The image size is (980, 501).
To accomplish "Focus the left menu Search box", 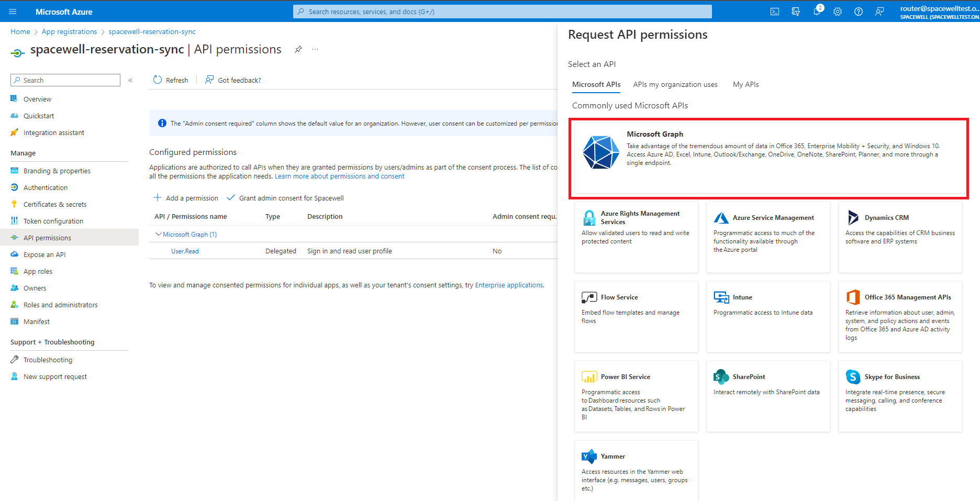I will pyautogui.click(x=65, y=80).
